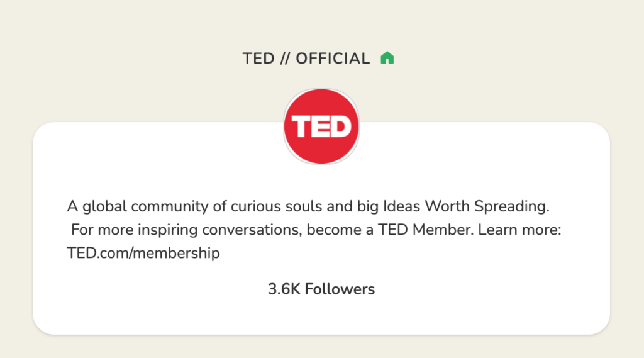Image resolution: width=644 pixels, height=358 pixels.
Task: Tap the word "OFFICIAL" in header
Action: click(x=333, y=59)
